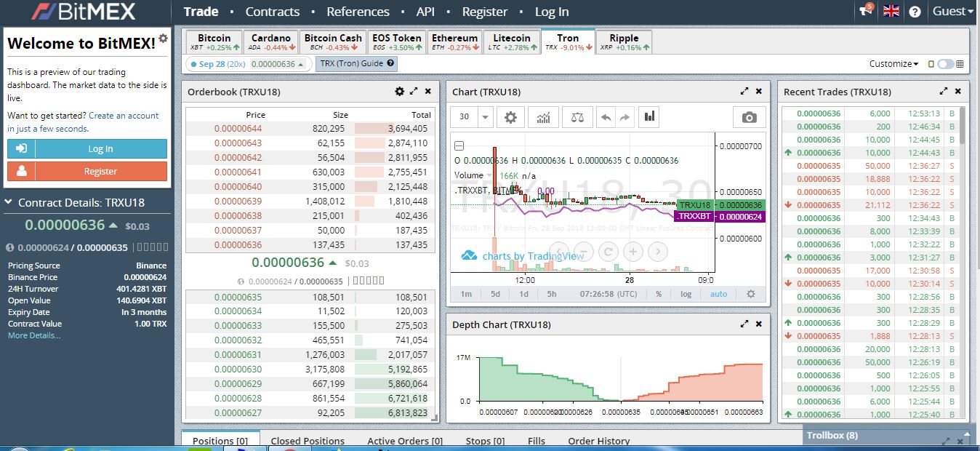Set chart range to 5d
The width and height of the screenshot is (980, 451).
(x=495, y=294)
